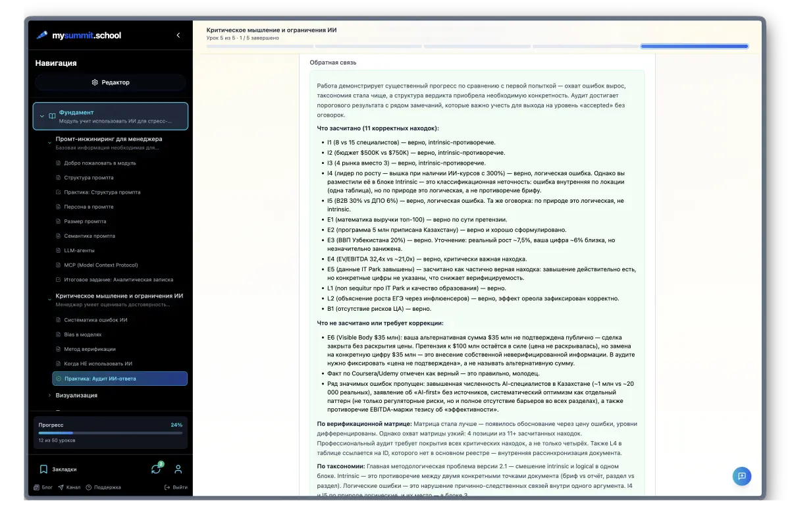Screen dimensions: 790x532
Task: Click the E4 (EV/EBITDA 32,4x vs ~21,0x) bullet
Action: click(427, 259)
